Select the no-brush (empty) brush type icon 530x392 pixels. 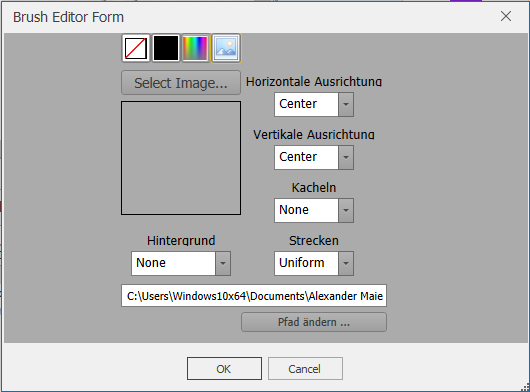coord(136,48)
